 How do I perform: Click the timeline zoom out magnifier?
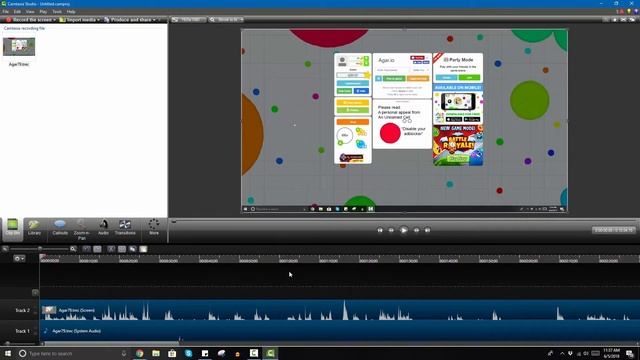5,249
